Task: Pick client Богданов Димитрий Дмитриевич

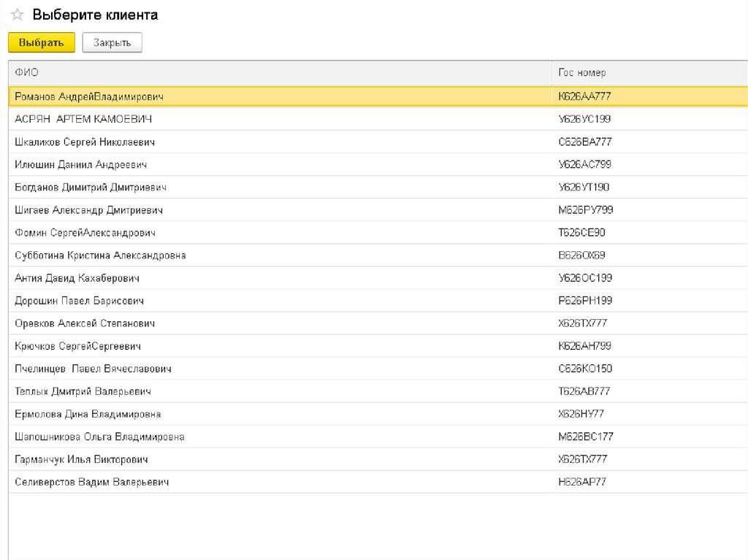Action: 91,187
